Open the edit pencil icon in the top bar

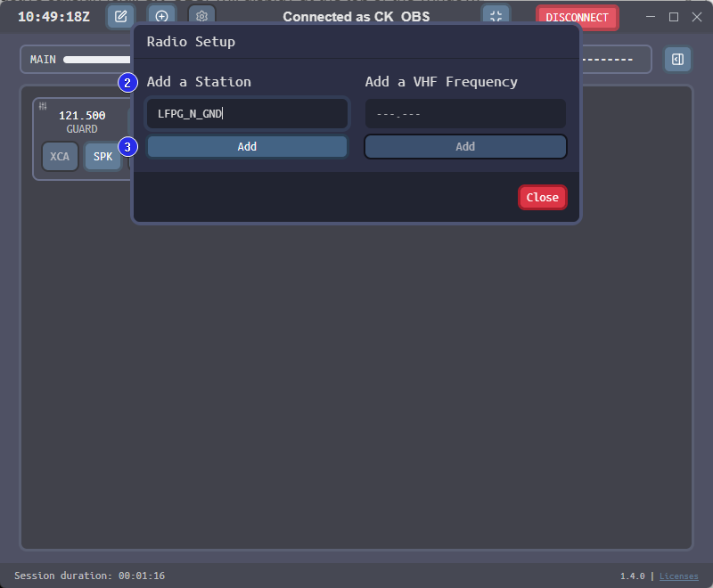[120, 17]
